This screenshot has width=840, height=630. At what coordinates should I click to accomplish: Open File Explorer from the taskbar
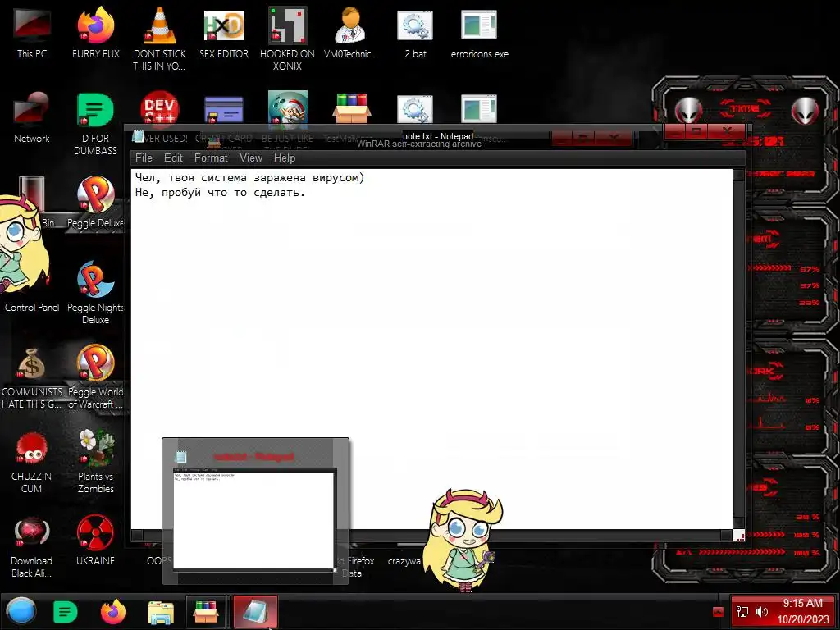(x=160, y=612)
